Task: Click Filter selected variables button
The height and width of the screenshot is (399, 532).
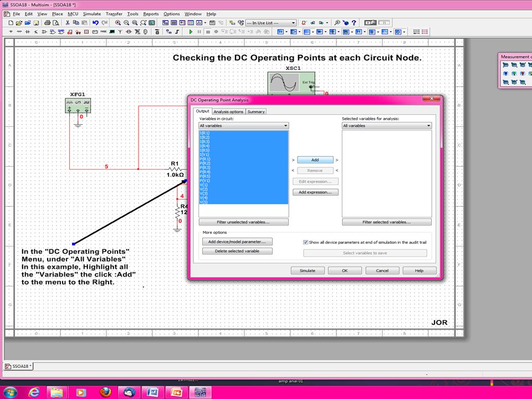Action: click(387, 222)
